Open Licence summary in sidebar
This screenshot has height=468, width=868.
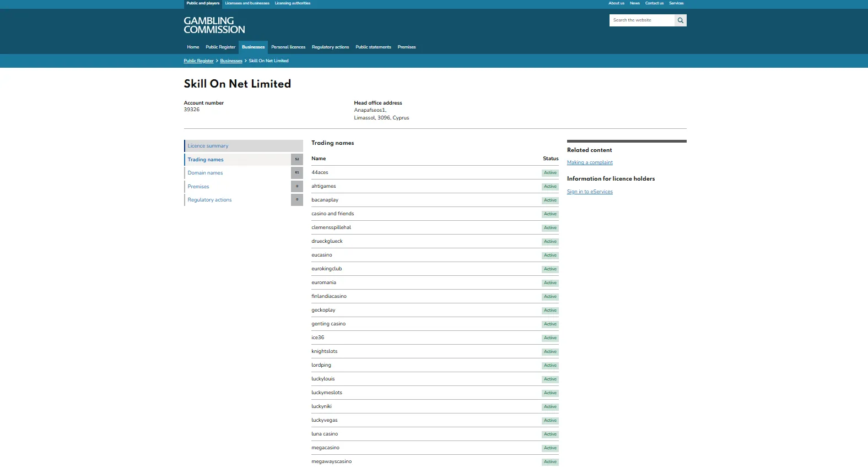[x=244, y=146]
